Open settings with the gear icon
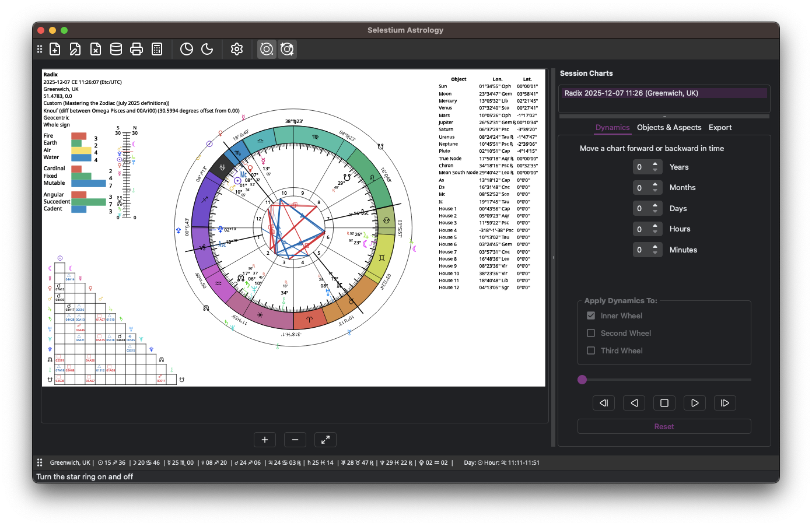 (x=237, y=50)
